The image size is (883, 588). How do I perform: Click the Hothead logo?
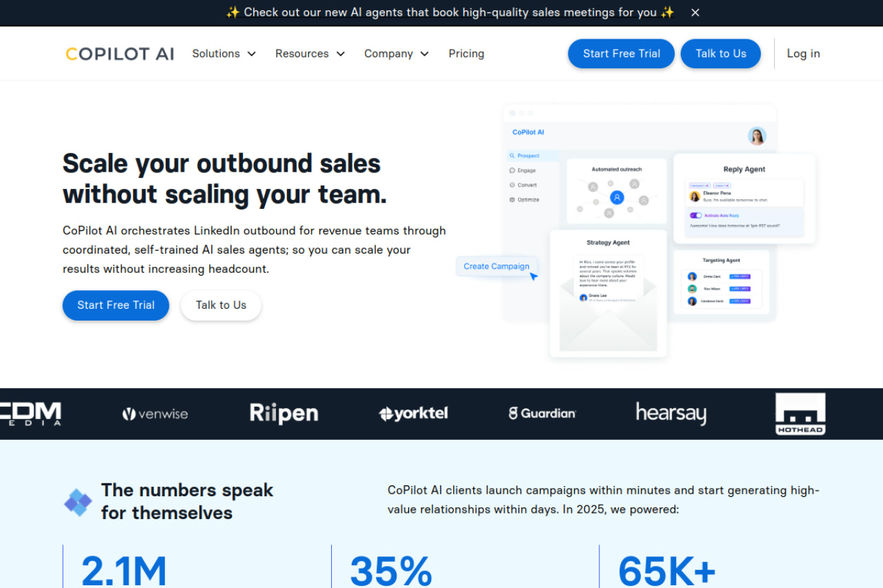click(800, 414)
